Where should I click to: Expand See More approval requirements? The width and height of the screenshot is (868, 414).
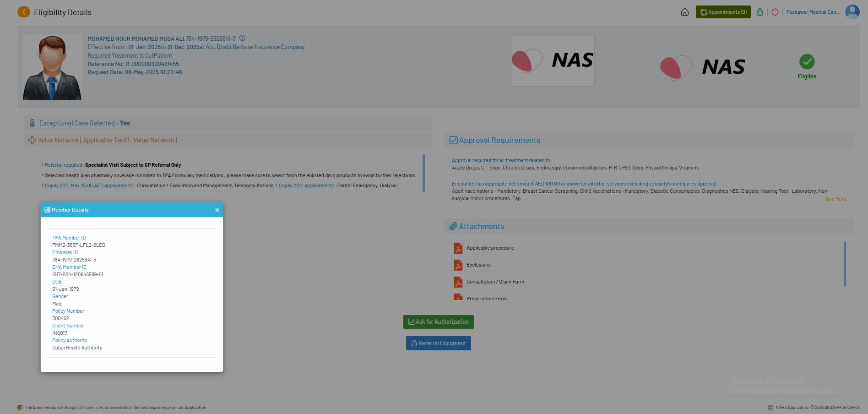tap(835, 199)
